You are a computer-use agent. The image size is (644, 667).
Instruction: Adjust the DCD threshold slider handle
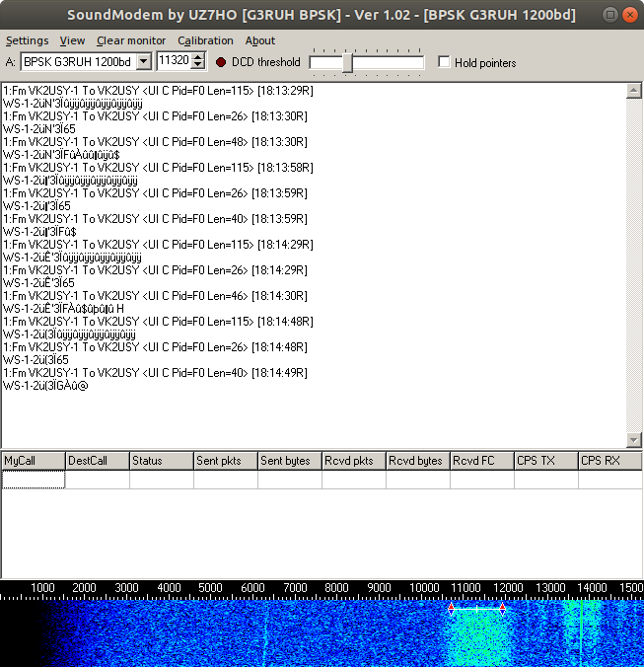[x=347, y=62]
